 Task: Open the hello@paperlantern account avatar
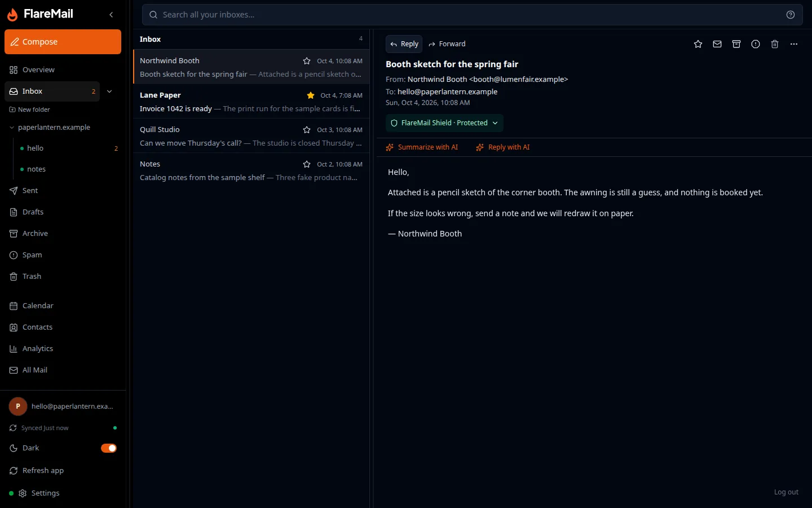(18, 406)
